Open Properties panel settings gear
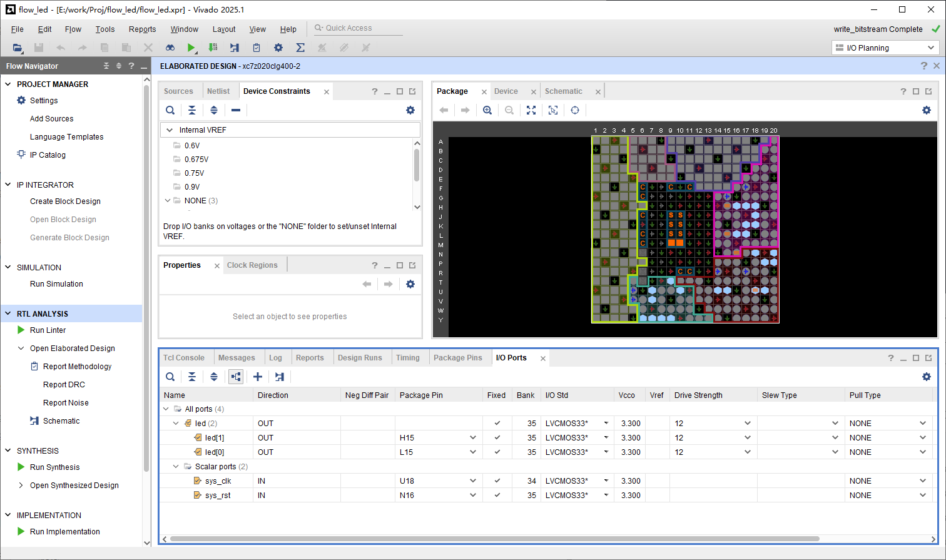The image size is (946, 560). [410, 284]
